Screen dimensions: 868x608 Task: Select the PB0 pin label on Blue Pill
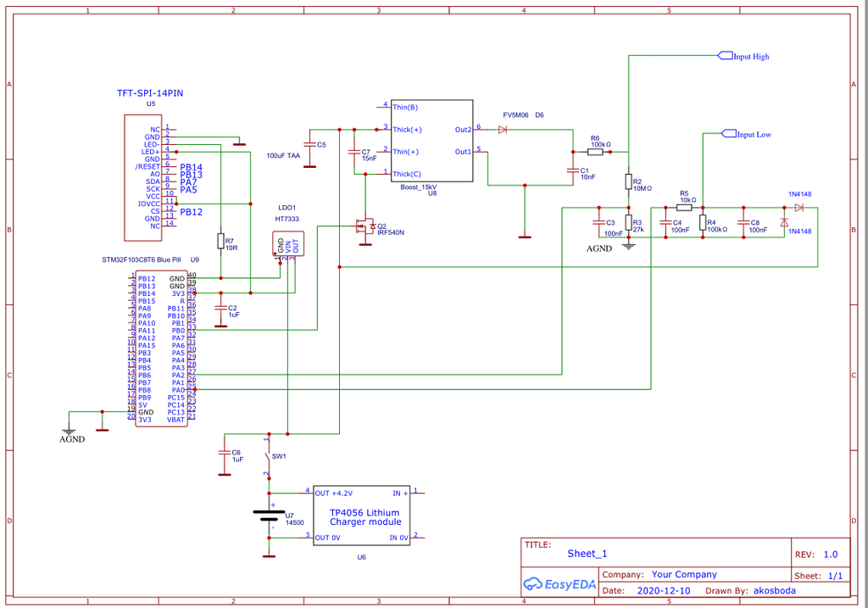(178, 331)
